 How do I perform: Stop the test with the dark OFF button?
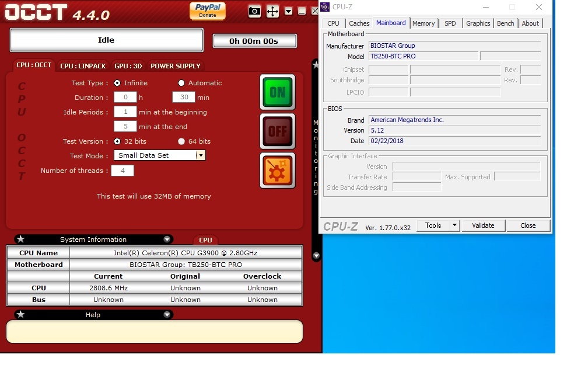pos(278,131)
